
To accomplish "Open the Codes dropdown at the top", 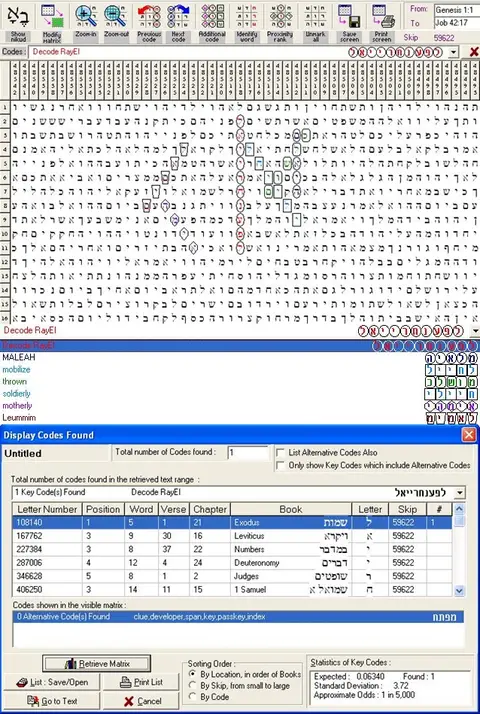I will [453, 52].
